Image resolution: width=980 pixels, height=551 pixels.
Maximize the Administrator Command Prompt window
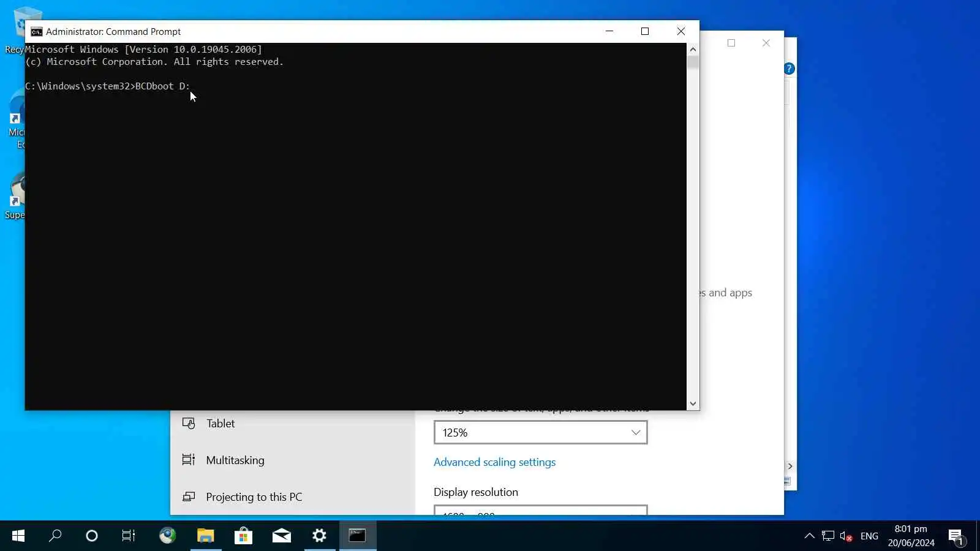pyautogui.click(x=645, y=31)
